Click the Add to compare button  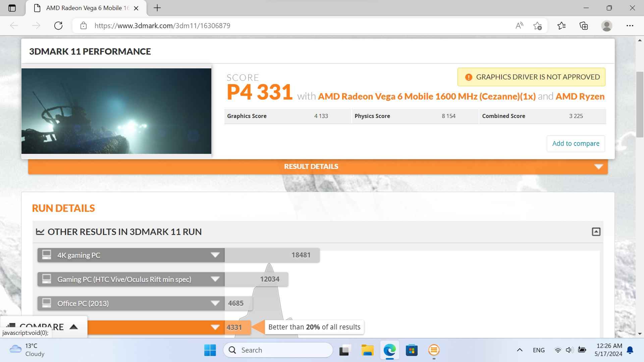click(576, 143)
